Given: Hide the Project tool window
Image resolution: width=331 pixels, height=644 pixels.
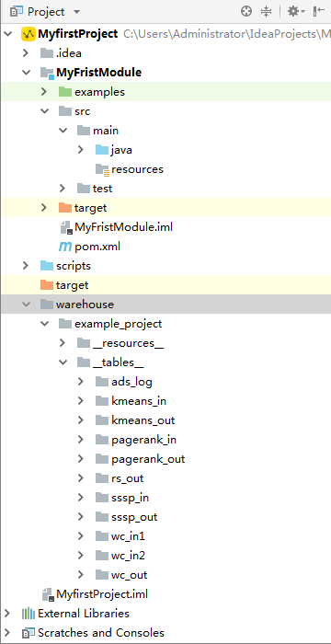Looking at the screenshot, I should point(319,11).
